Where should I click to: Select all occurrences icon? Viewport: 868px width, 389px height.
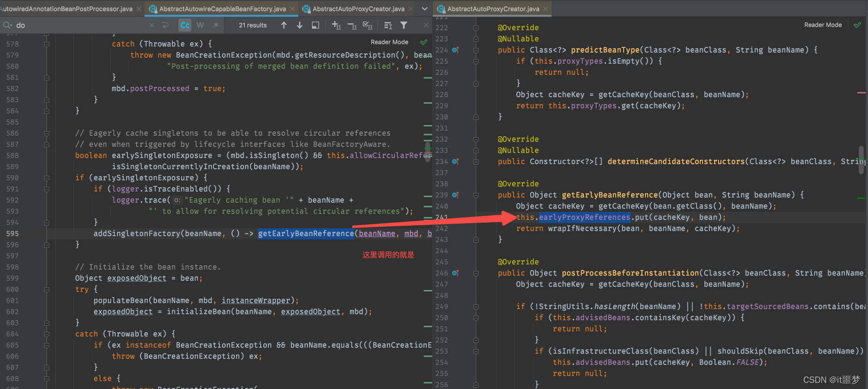click(368, 25)
